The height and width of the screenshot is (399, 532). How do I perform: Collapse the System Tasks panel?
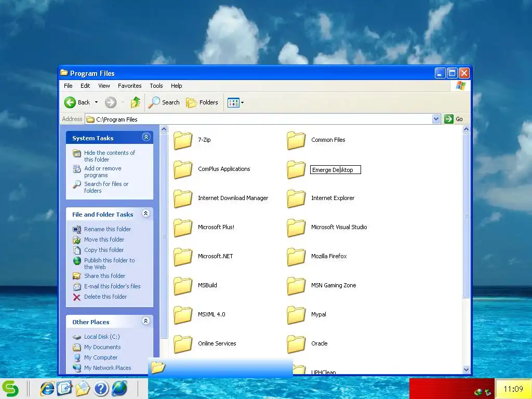tap(146, 137)
